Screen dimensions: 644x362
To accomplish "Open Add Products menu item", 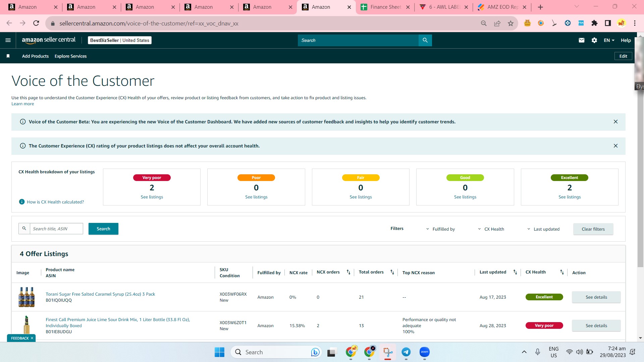I will (x=35, y=56).
